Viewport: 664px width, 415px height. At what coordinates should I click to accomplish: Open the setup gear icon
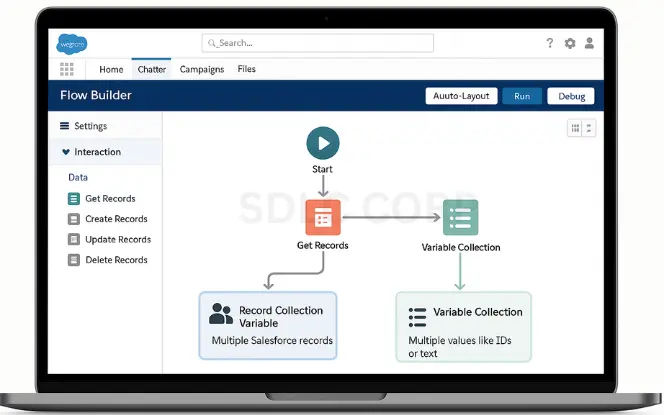coord(570,43)
